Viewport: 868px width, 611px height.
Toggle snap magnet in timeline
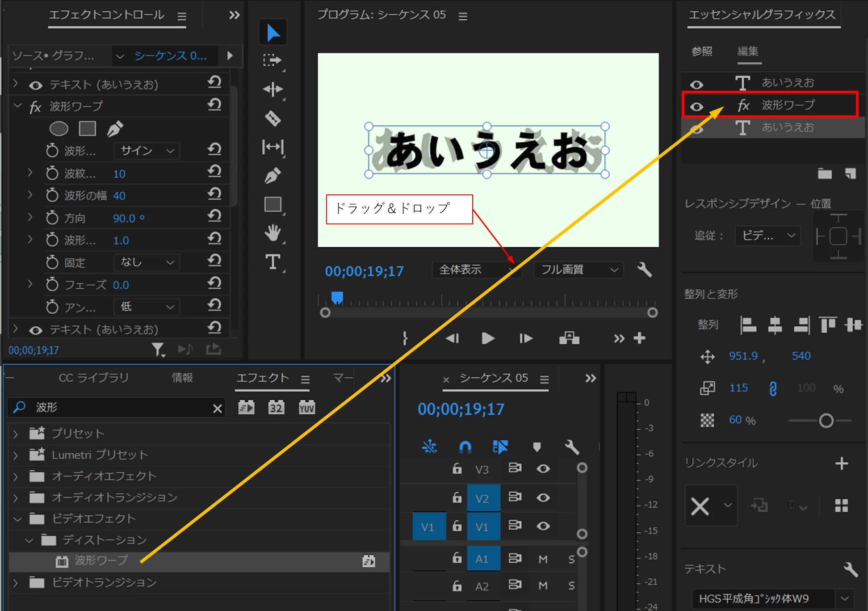tap(465, 447)
